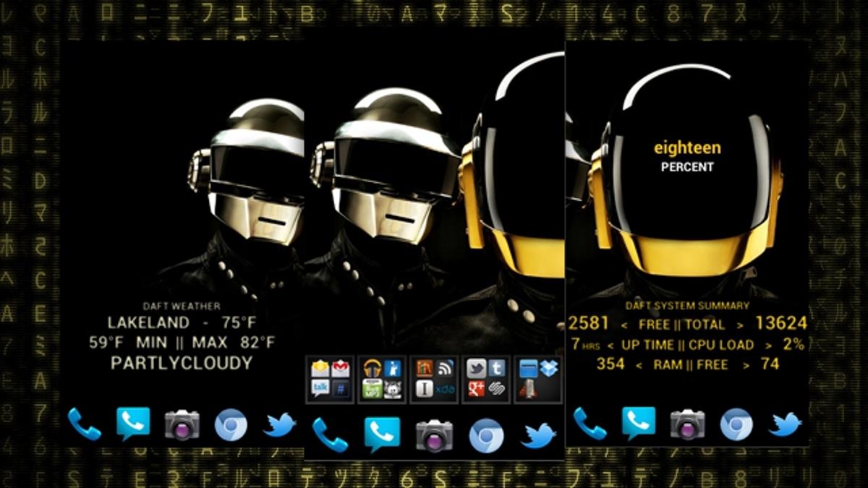Open Chromium browser on left screen
This screenshot has height=488, width=868.
coord(231,424)
